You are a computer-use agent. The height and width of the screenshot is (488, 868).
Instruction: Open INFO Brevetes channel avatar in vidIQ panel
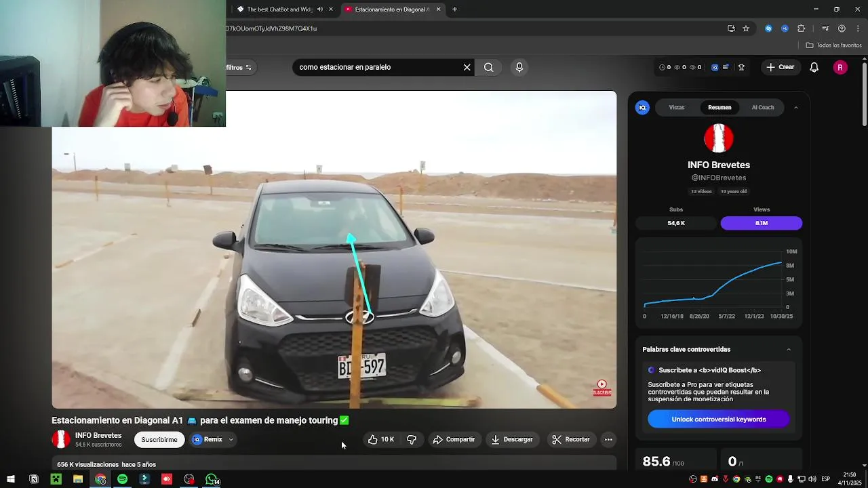tap(719, 138)
